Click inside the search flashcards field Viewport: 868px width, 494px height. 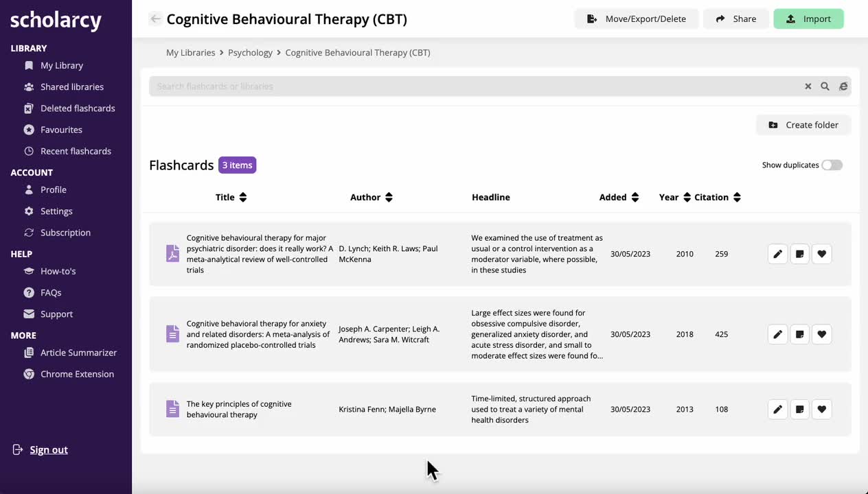412,86
